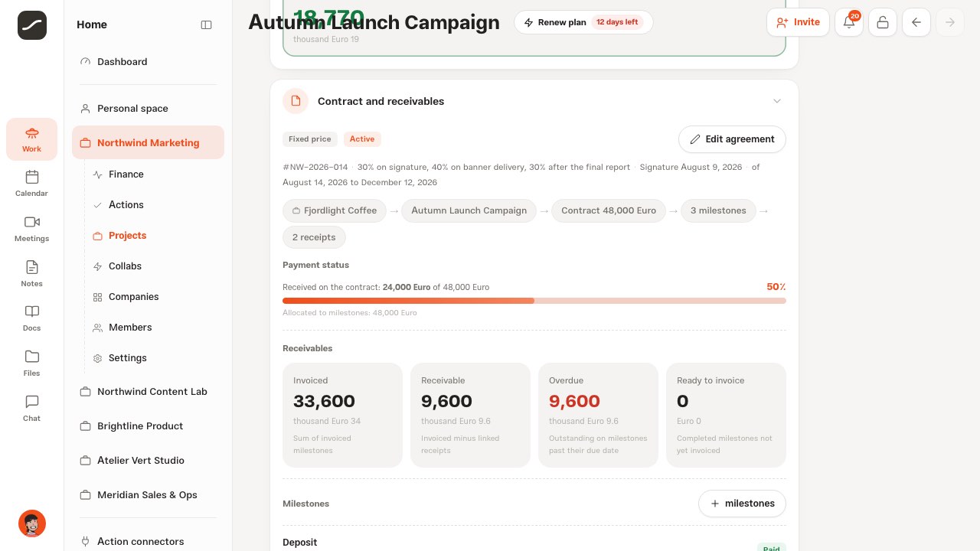Screen dimensions: 980x551
Task: Open Action connectors
Action: [148, 542]
